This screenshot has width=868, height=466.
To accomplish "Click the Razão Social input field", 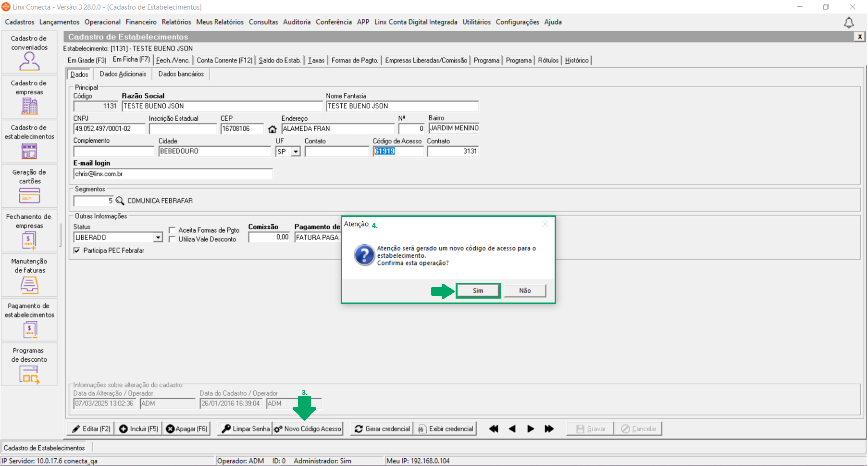I will 223,106.
